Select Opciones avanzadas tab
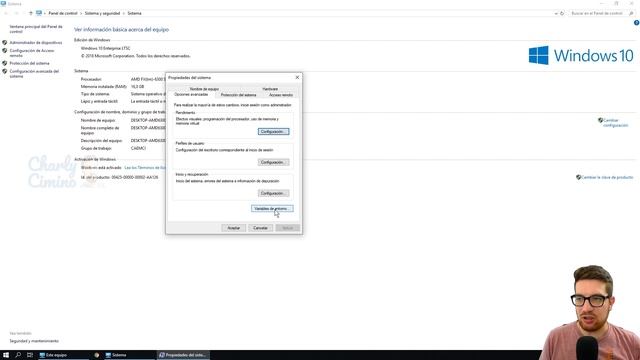The width and height of the screenshot is (640, 360). pos(191,95)
